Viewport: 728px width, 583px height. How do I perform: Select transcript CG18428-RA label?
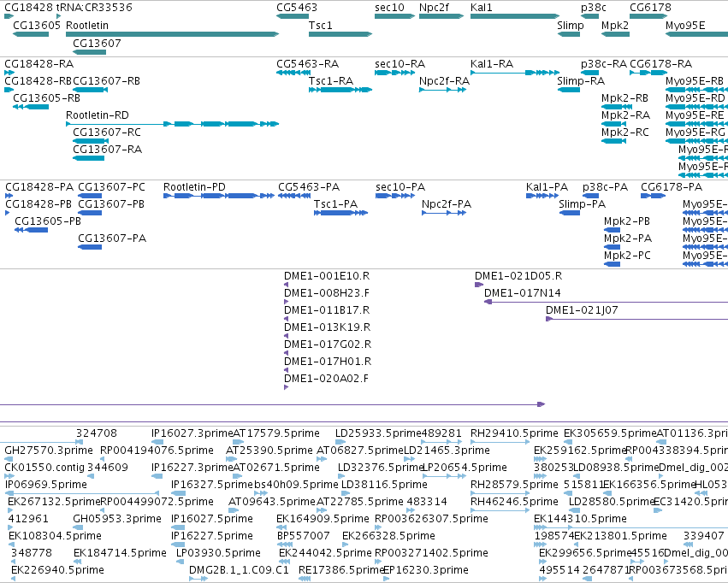[x=39, y=64]
